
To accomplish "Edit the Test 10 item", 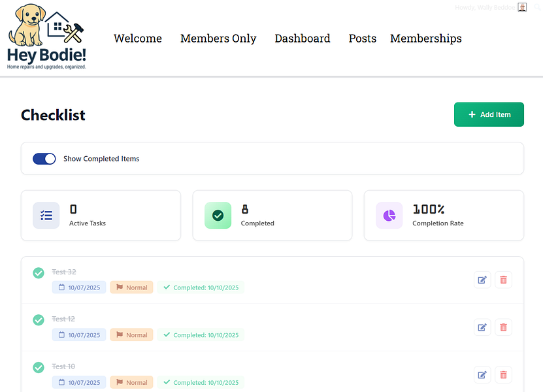I will [x=482, y=374].
